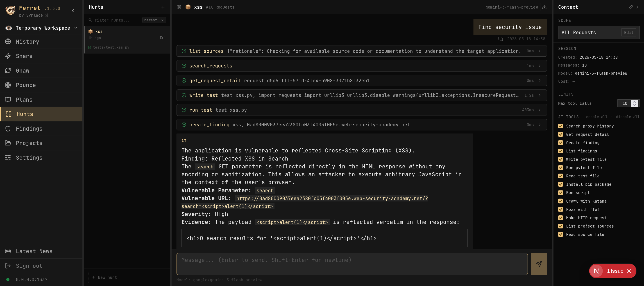
Task: Open the Plans page
Action: (x=41, y=100)
